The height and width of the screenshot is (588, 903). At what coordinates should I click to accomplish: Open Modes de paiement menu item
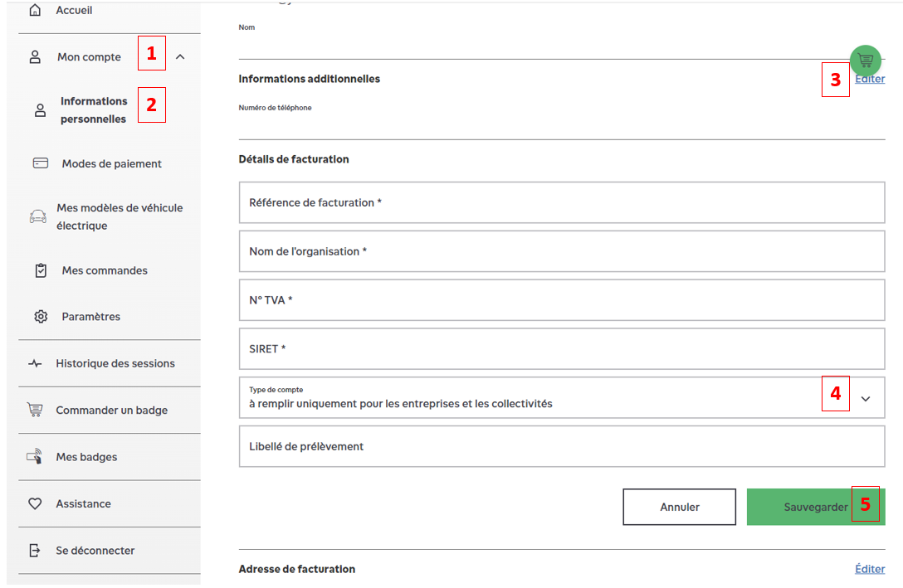pos(112,163)
